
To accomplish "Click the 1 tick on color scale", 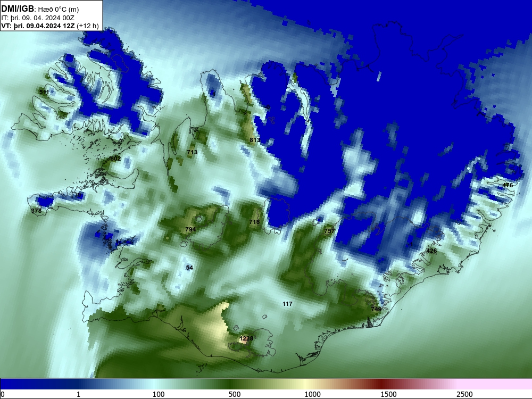I will [78, 394].
